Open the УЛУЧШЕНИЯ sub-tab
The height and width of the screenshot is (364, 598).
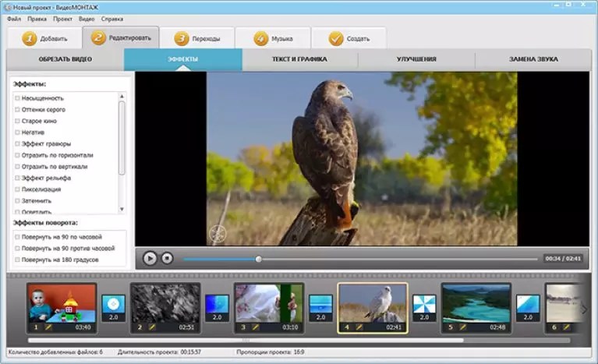point(416,59)
